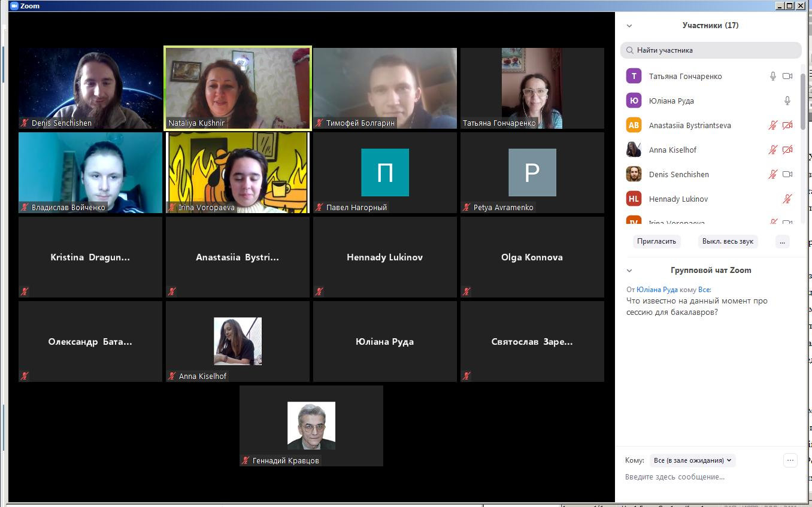Click muted mic icon on Олександр Бата tile
Screen dimensions: 812x507
pyautogui.click(x=25, y=376)
